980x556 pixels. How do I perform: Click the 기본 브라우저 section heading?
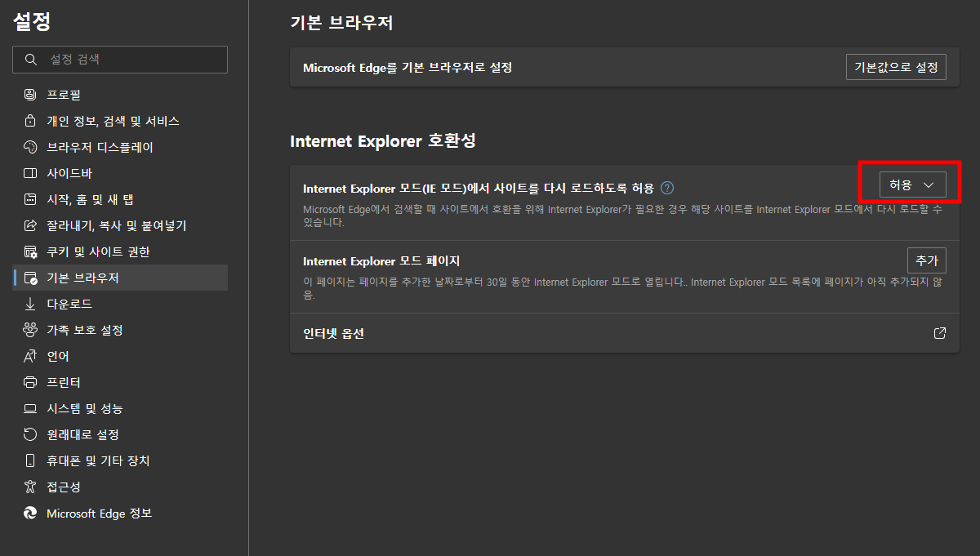(341, 23)
